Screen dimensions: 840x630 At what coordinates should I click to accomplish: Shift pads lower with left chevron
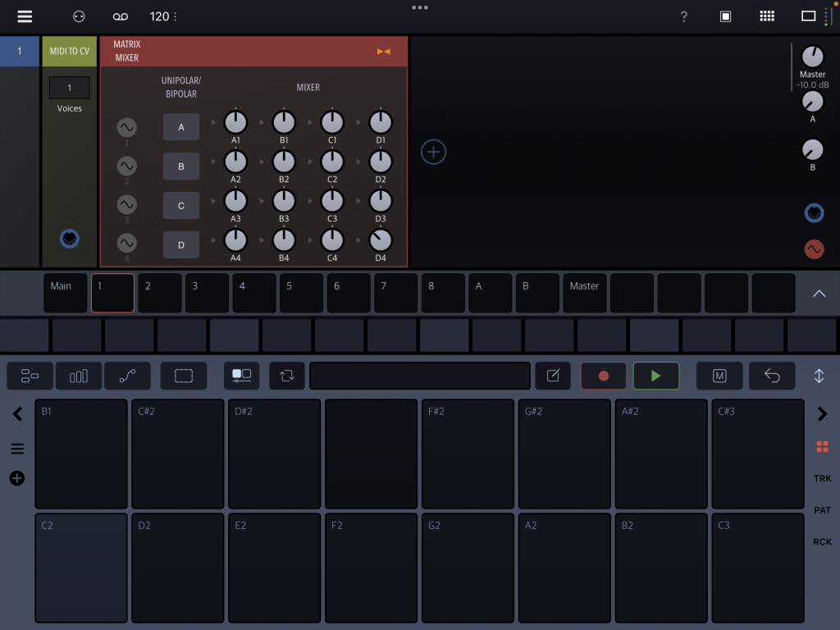[18, 414]
